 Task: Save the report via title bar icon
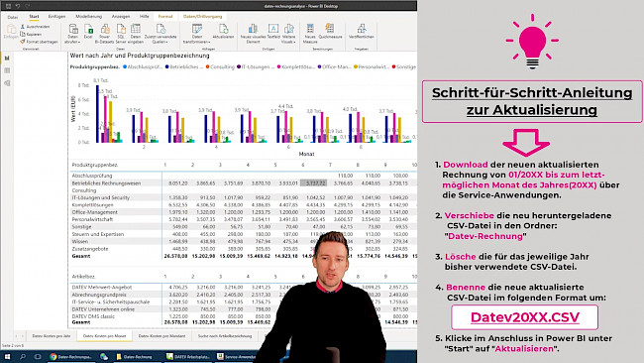click(8, 6)
